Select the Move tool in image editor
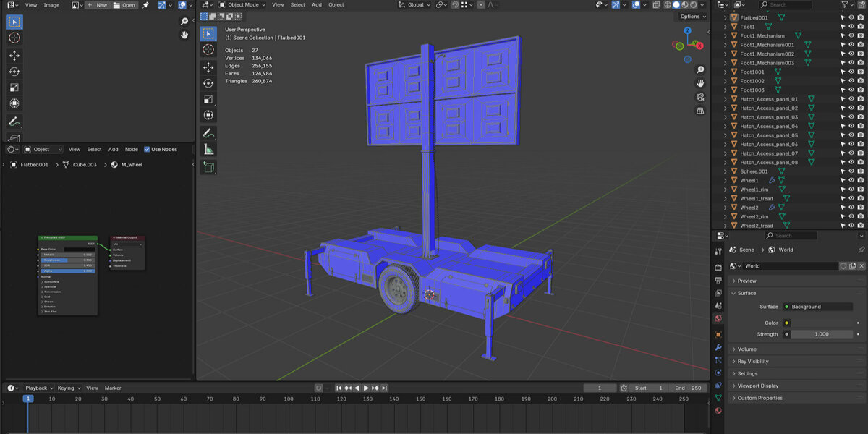The height and width of the screenshot is (434, 868). coord(14,56)
